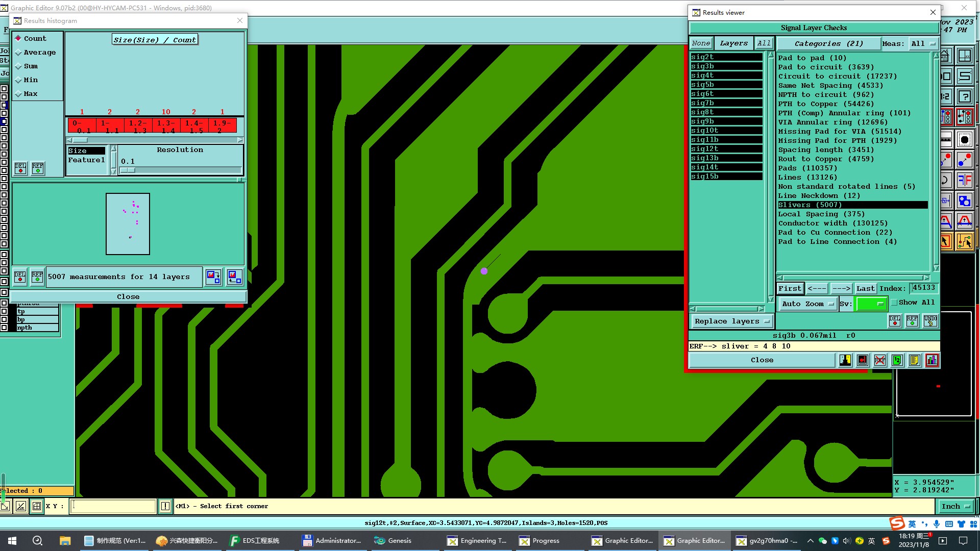Click the mirror feature tool icon

click(964, 180)
